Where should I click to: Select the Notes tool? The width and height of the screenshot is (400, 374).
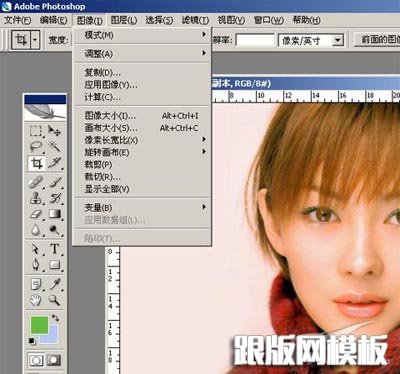pos(36,284)
